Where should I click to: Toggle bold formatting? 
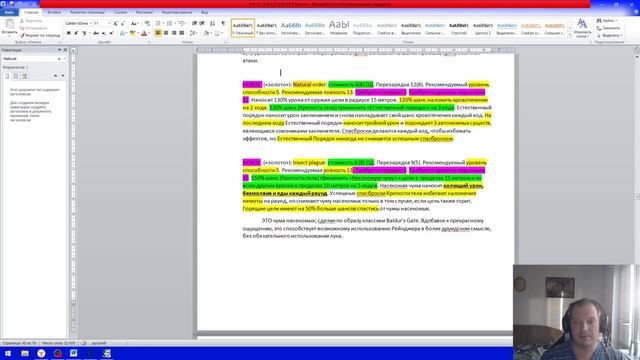click(69, 33)
